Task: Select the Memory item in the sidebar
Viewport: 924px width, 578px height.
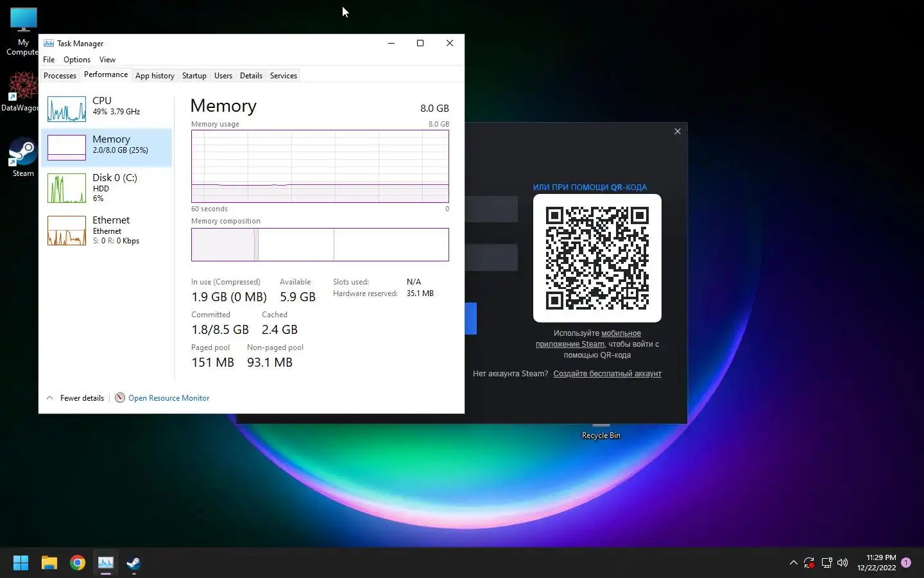Action: click(x=107, y=147)
